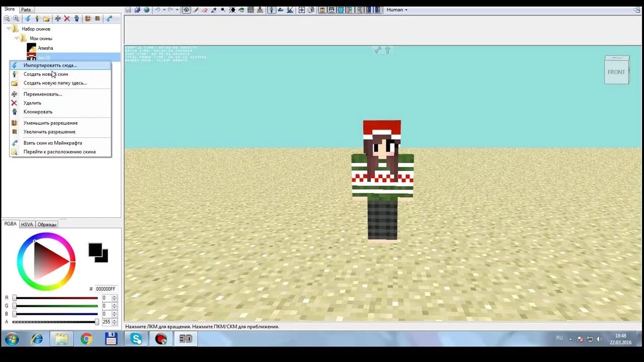This screenshot has height=362, width=644.
Task: Click the redo arrow in top toolbar
Action: [x=170, y=10]
